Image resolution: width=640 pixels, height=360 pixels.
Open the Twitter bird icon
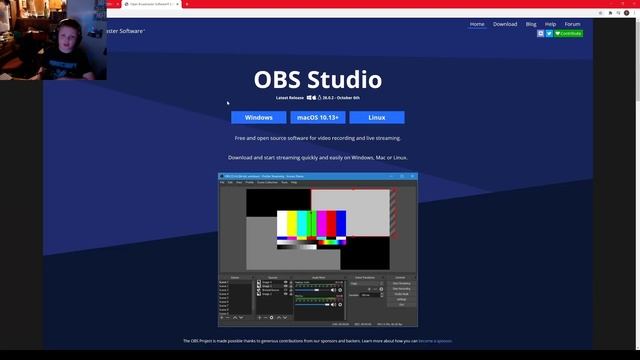tap(549, 33)
